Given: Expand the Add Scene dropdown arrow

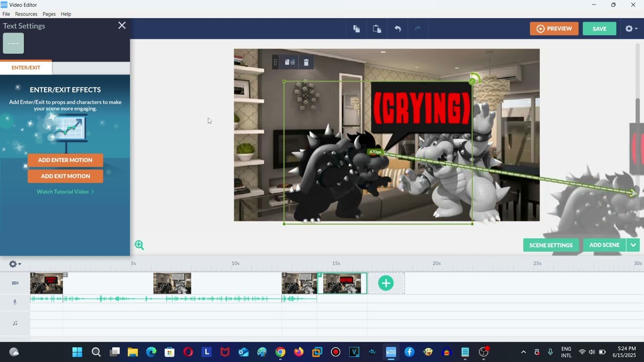Looking at the screenshot, I should (633, 245).
